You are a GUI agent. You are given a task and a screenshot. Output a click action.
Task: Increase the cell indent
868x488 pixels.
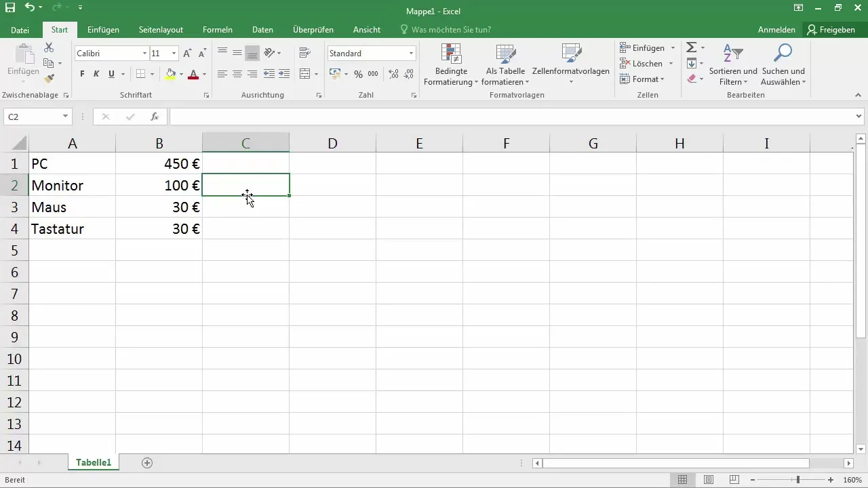[x=284, y=74]
